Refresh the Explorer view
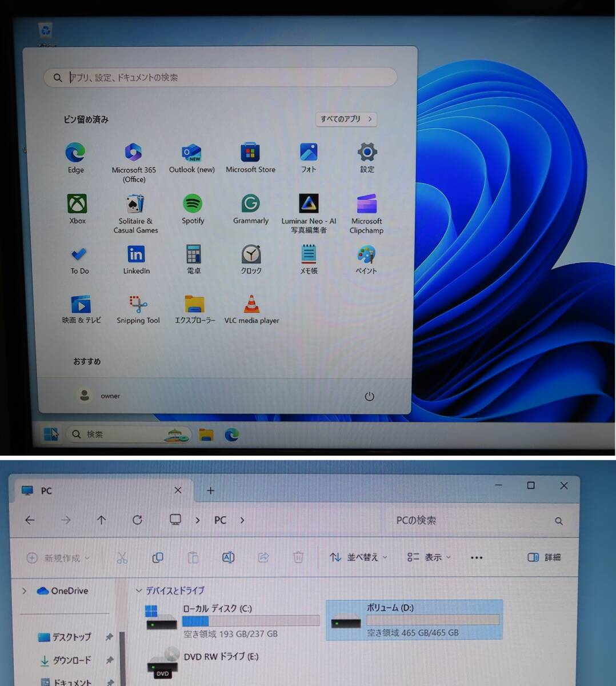 click(137, 520)
